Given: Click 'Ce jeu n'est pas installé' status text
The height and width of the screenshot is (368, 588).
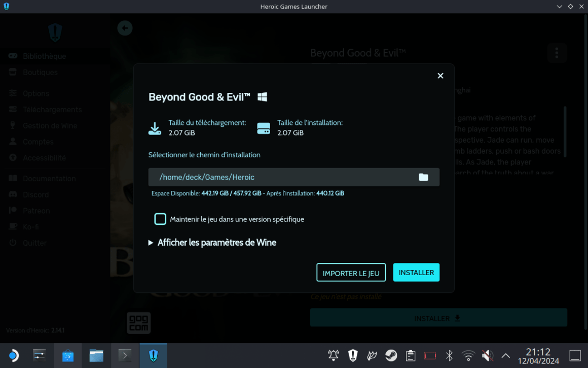Looking at the screenshot, I should coord(346,296).
